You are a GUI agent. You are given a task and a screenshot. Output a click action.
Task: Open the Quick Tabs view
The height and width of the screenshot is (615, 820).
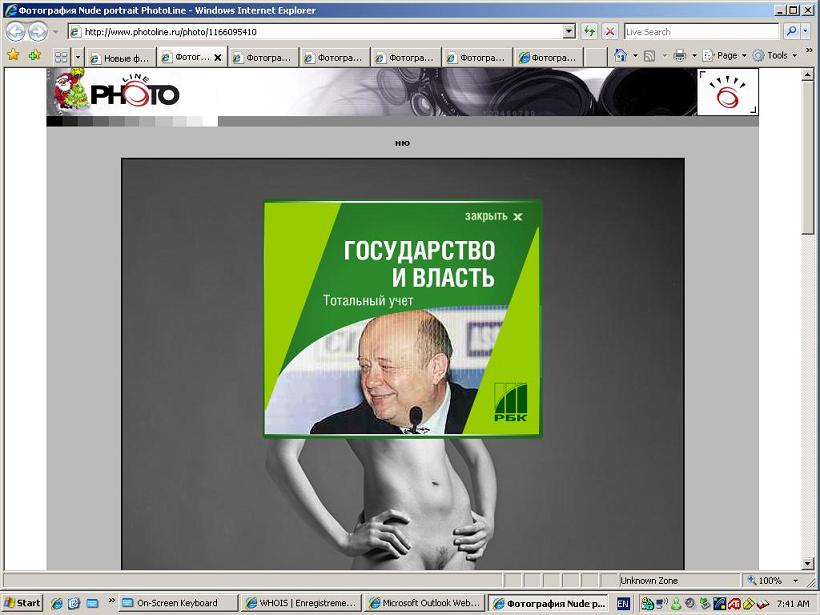(x=61, y=57)
